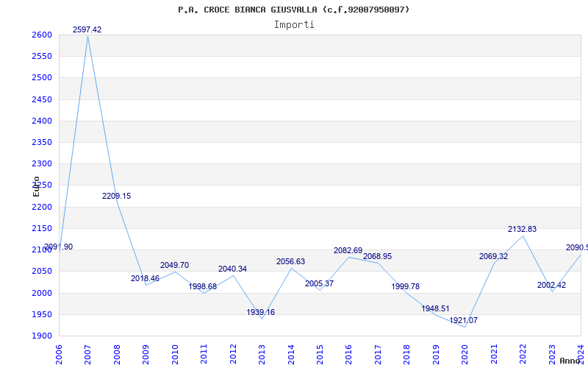Image resolution: width=588 pixels, height=368 pixels.
Task: Click the 2007 x-axis year label
Action: coord(87,355)
